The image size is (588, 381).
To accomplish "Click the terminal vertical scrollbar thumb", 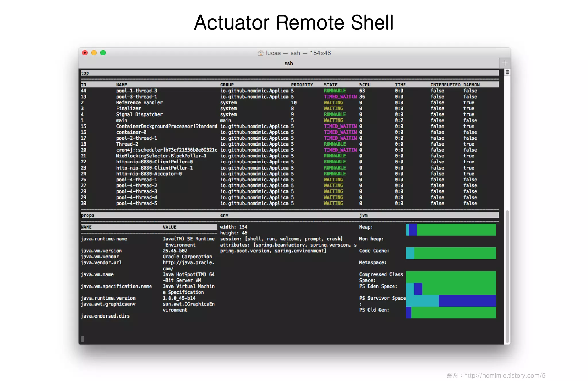I will [x=507, y=276].
